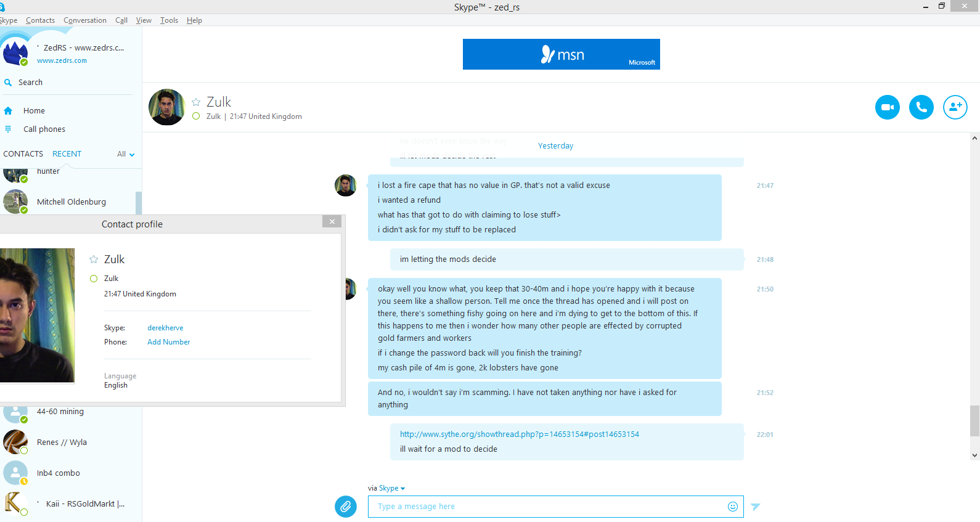Viewport: 980px width, 522px height.
Task: Click the Home house icon
Action: (x=8, y=111)
